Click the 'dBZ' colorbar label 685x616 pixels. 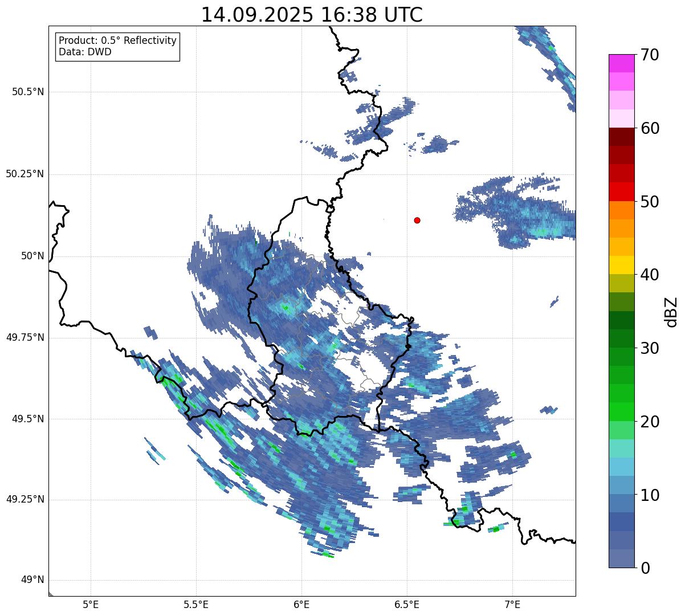point(671,311)
